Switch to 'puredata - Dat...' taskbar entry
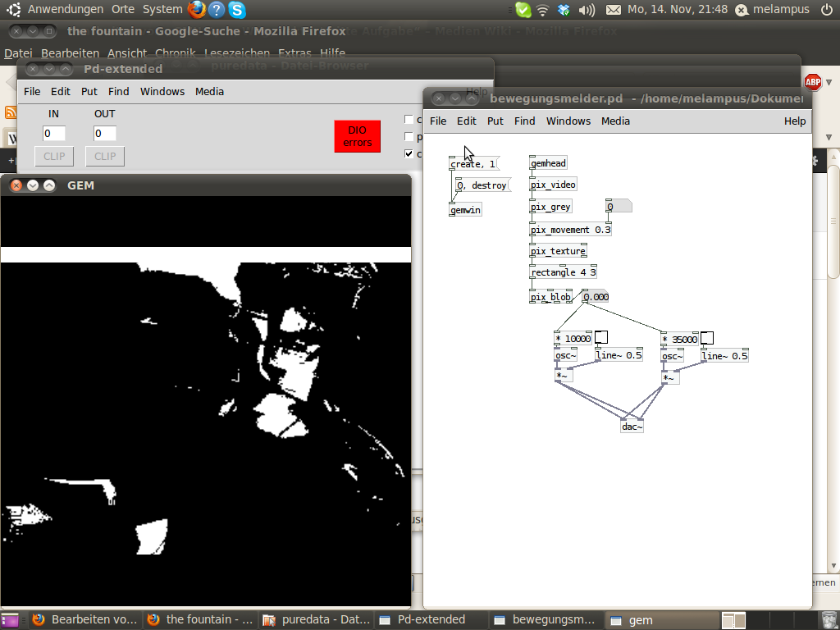 pyautogui.click(x=316, y=620)
